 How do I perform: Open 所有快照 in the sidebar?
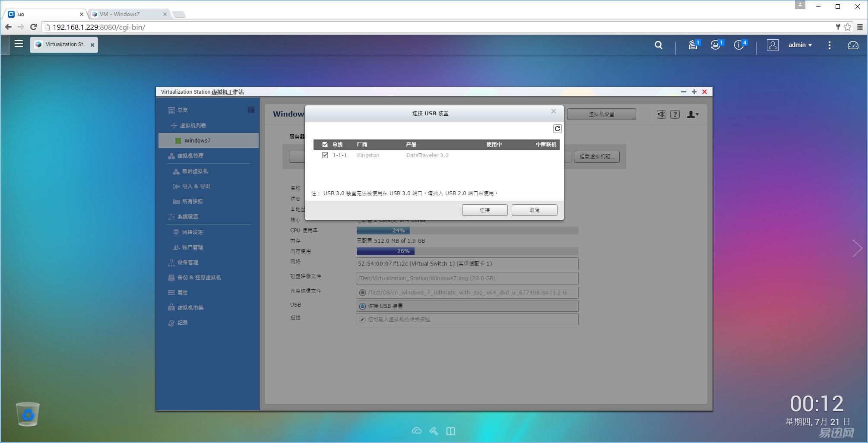pos(188,202)
